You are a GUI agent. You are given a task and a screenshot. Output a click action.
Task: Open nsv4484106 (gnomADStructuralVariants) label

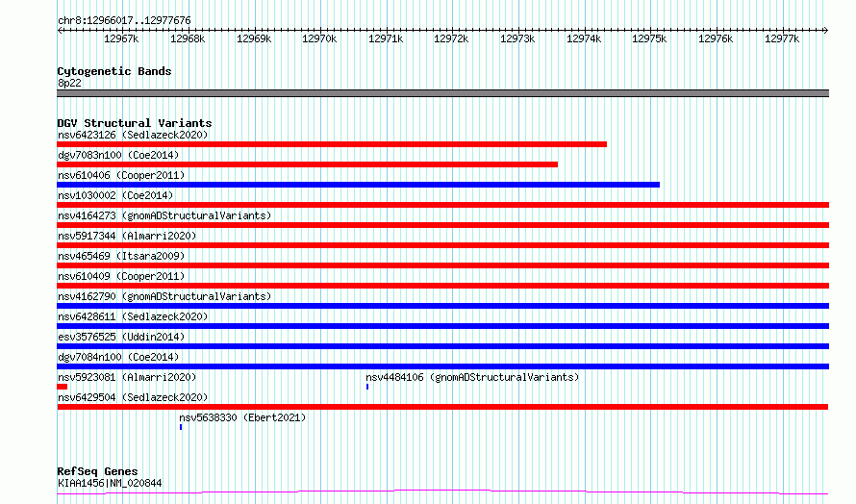[472, 377]
